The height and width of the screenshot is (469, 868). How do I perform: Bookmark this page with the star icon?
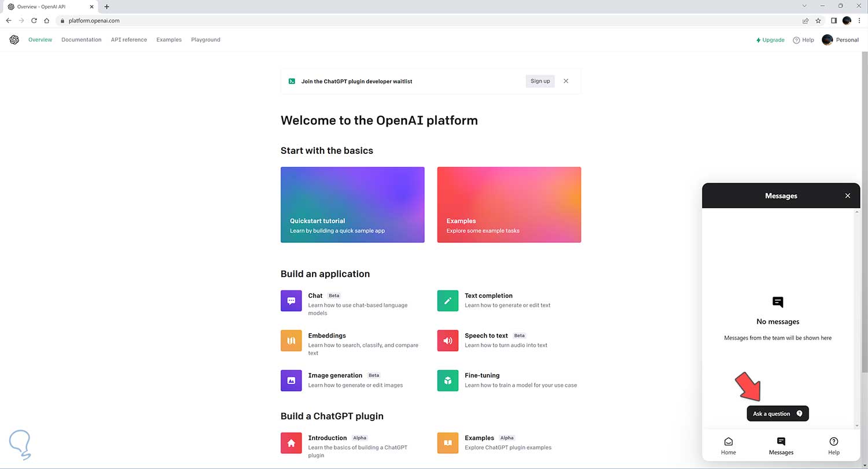818,20
